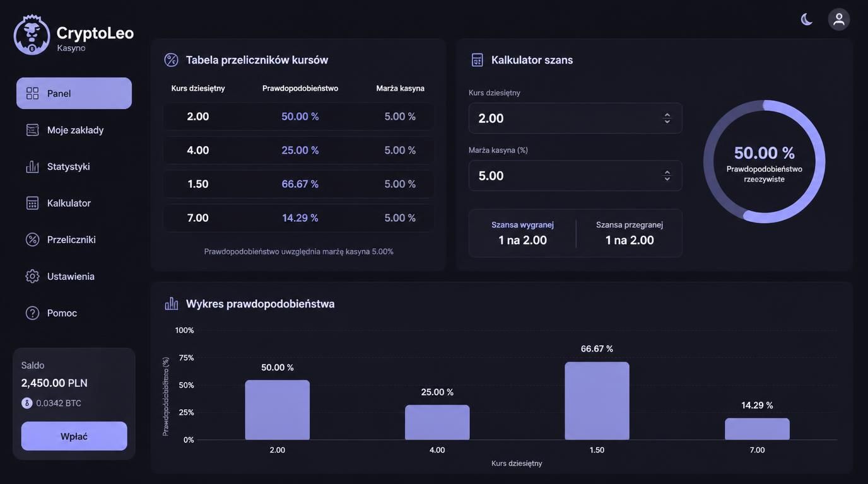Click the 50.00 % circular probability gauge
This screenshot has height=484, width=868.
click(764, 161)
